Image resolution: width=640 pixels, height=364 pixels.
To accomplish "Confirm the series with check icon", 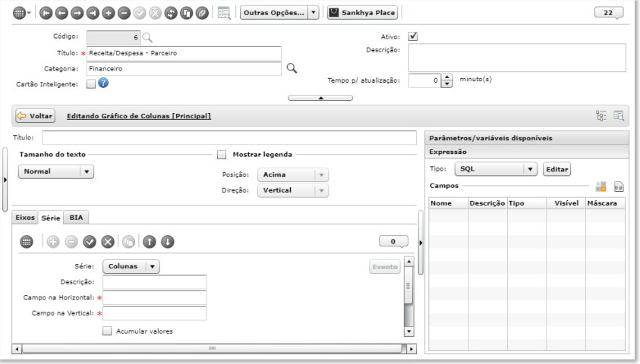I will 90,242.
